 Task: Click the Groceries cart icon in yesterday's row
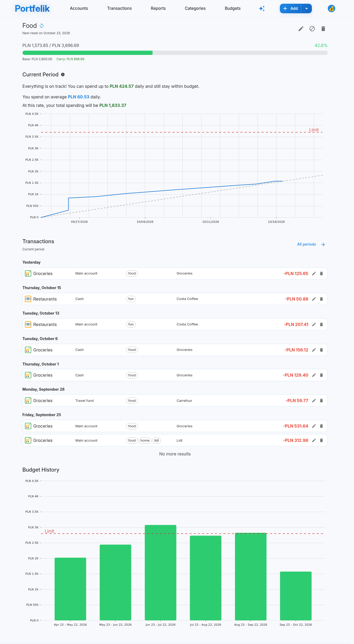point(28,273)
